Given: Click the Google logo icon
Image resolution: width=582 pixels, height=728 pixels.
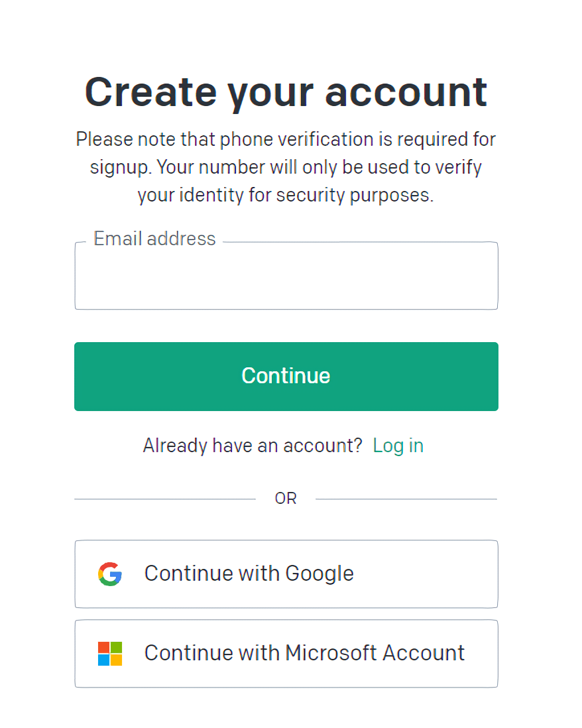Looking at the screenshot, I should 110,574.
